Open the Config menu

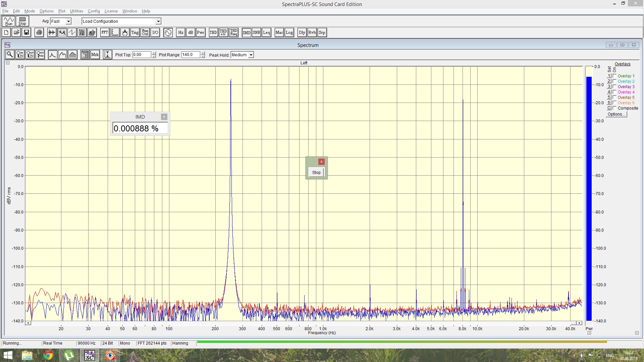[94, 11]
